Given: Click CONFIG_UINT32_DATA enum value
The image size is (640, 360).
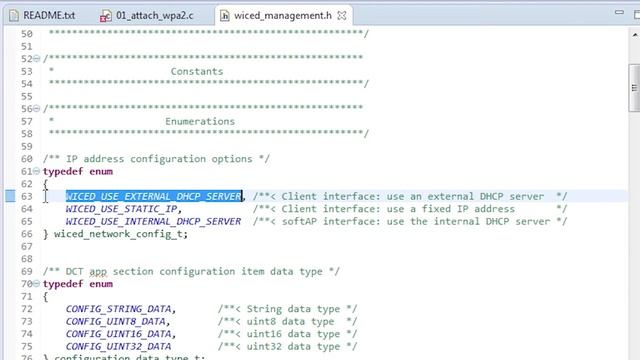Looking at the screenshot, I should (118, 347).
